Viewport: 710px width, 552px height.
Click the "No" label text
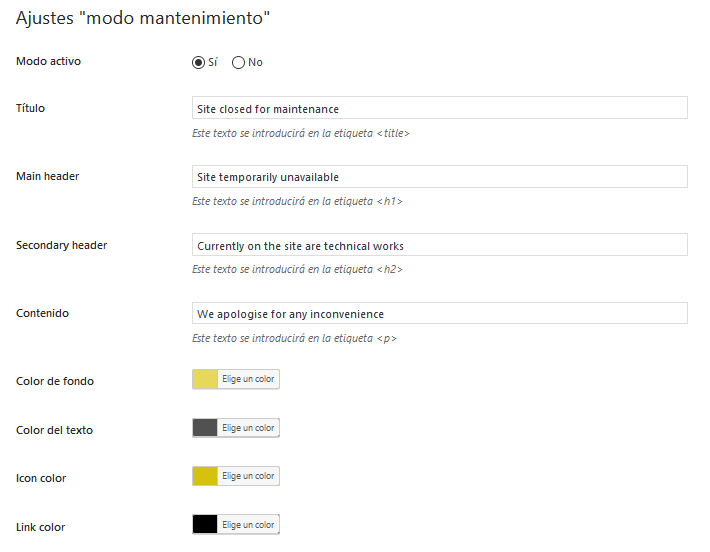255,63
